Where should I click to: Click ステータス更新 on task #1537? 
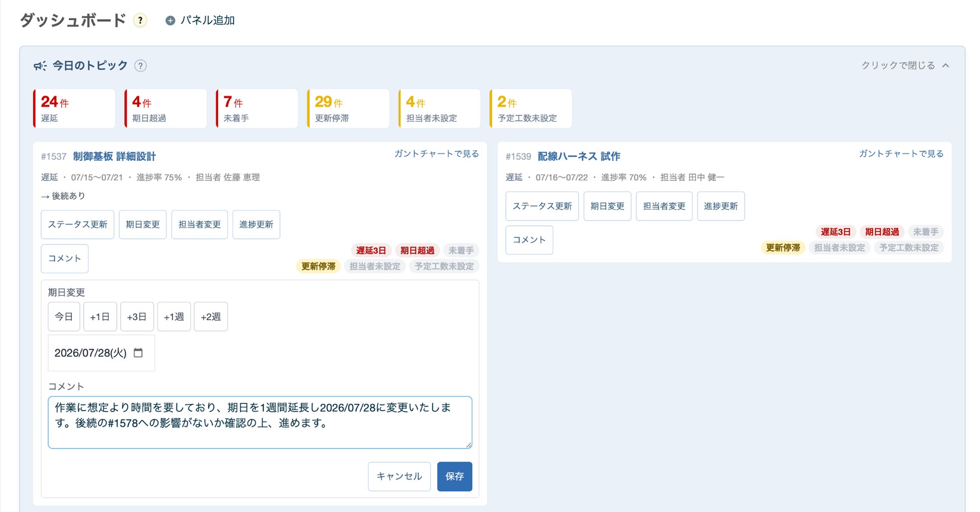click(77, 225)
